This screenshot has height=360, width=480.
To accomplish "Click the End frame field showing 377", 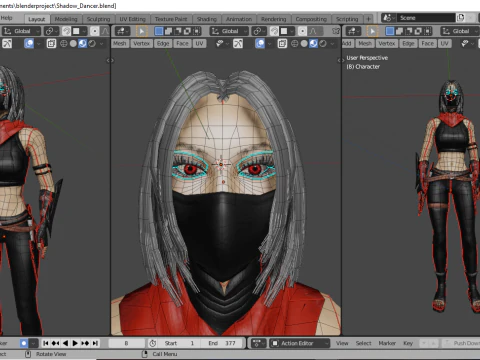I will [x=222, y=343].
